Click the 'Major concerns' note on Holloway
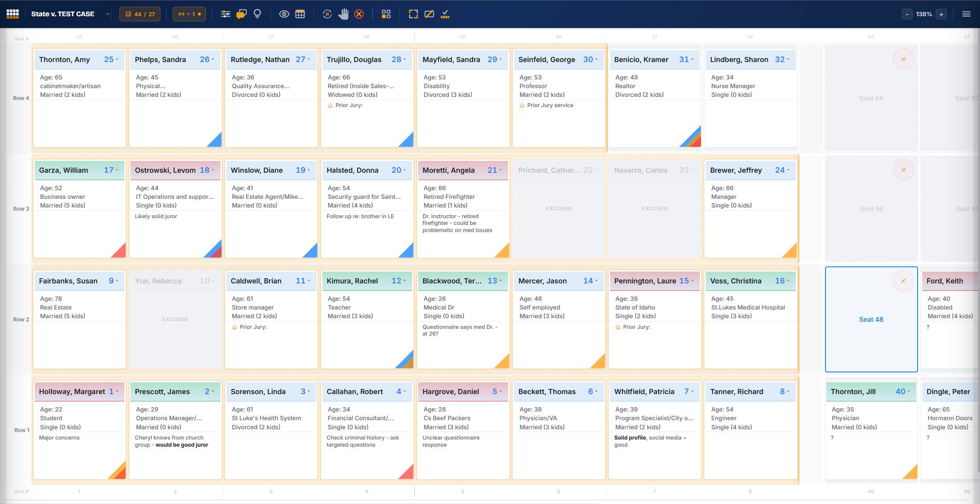The image size is (980, 504). [59, 438]
